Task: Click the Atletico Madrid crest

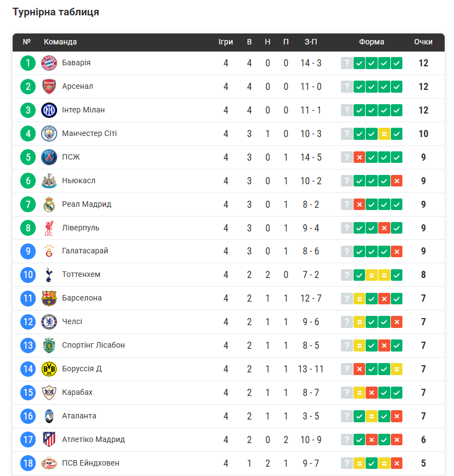Action: pyautogui.click(x=49, y=439)
